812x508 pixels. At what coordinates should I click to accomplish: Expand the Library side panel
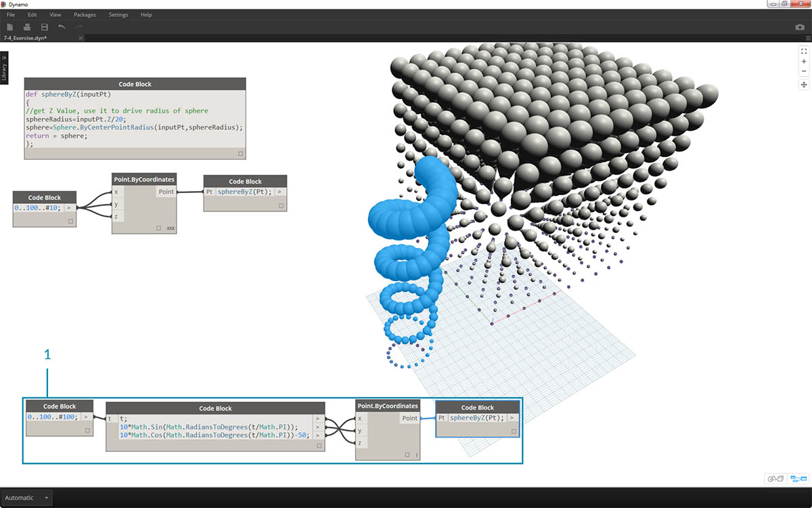tap(4, 68)
